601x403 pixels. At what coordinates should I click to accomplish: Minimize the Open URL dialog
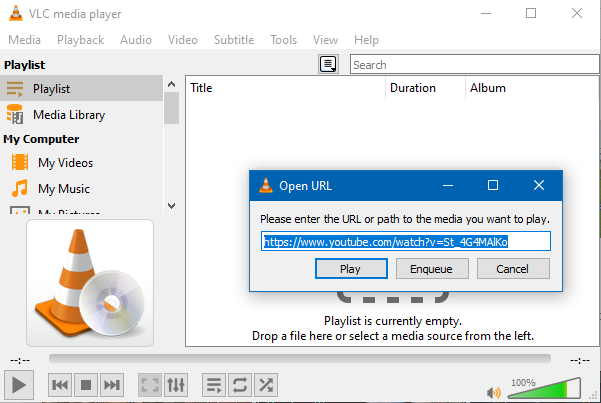[x=448, y=185]
